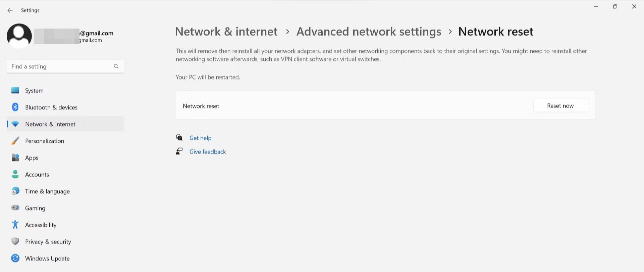The image size is (644, 272).
Task: Click the Give feedback link
Action: click(208, 152)
